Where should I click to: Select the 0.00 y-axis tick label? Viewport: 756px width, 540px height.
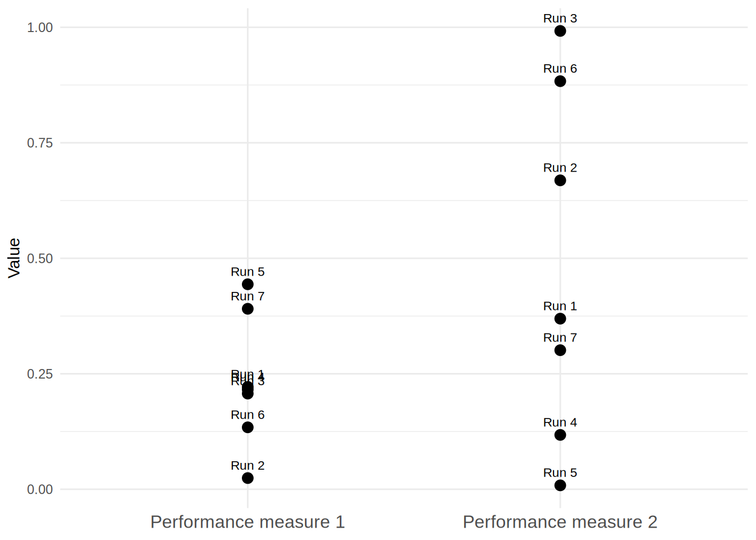point(40,489)
